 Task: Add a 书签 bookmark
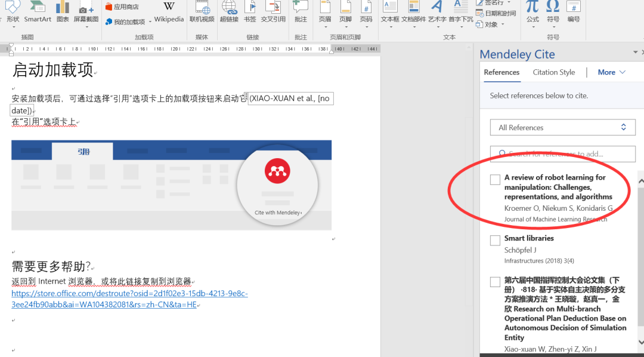250,11
